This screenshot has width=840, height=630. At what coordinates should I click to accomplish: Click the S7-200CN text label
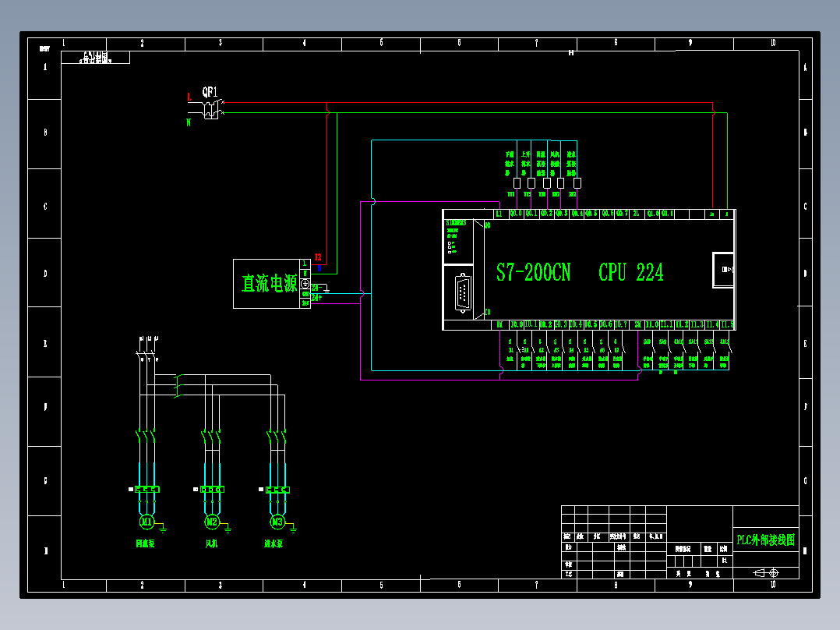(x=534, y=272)
